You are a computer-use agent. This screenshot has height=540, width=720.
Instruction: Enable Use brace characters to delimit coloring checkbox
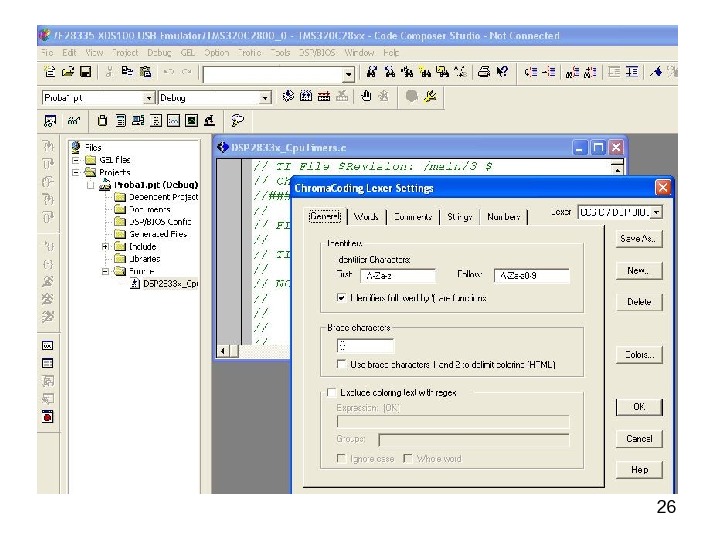coord(341,364)
